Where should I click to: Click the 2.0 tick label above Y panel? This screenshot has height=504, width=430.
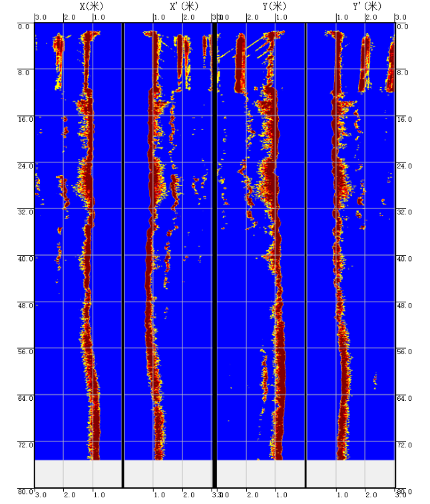point(253,17)
